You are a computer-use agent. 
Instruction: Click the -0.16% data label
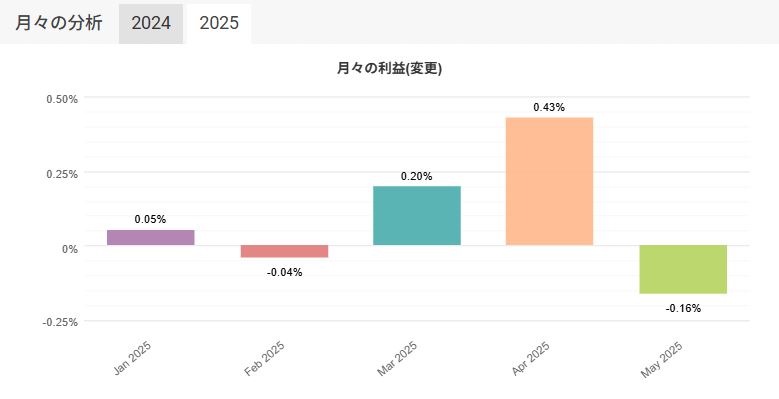[683, 309]
